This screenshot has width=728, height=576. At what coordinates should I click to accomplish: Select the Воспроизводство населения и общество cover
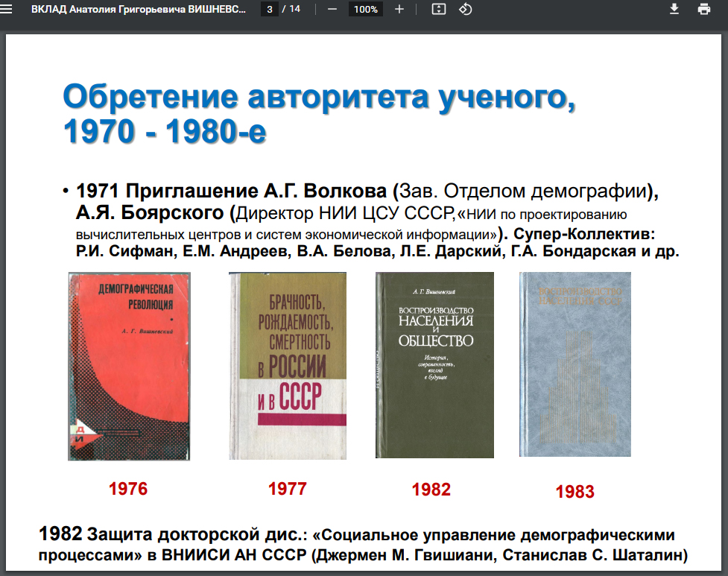pos(434,364)
